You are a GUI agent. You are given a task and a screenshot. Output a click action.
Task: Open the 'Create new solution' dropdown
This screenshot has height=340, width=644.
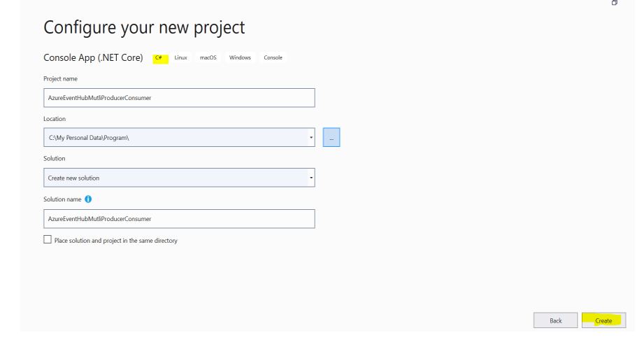(x=178, y=178)
